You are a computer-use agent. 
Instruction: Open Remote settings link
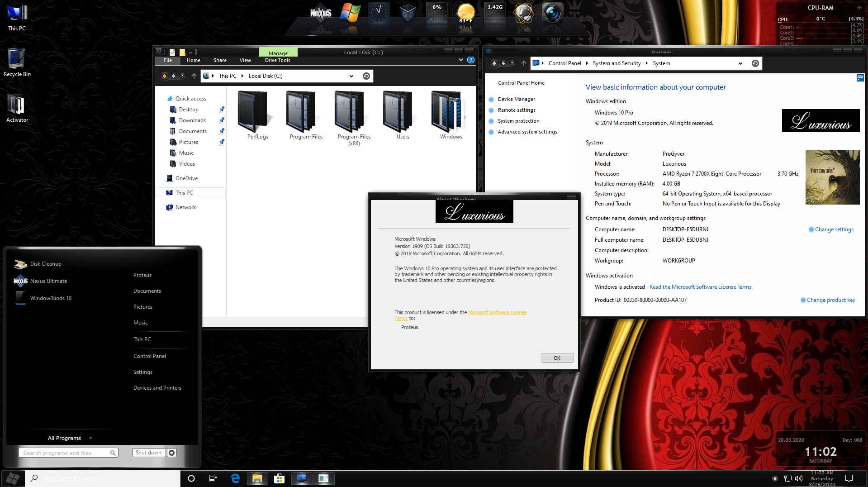tap(517, 110)
